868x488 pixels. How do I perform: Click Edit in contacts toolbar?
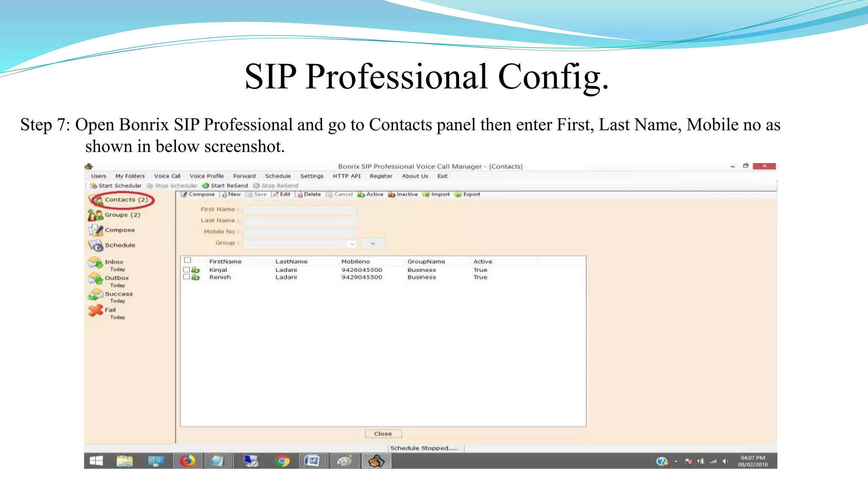tap(282, 194)
